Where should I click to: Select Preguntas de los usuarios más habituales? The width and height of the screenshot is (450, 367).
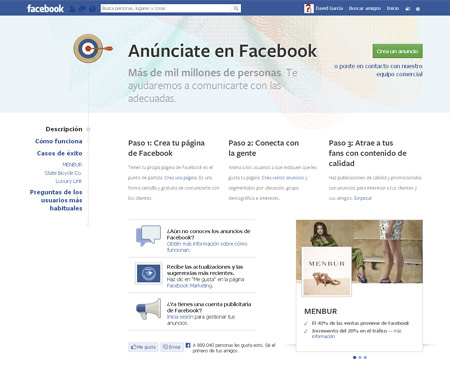pyautogui.click(x=56, y=200)
